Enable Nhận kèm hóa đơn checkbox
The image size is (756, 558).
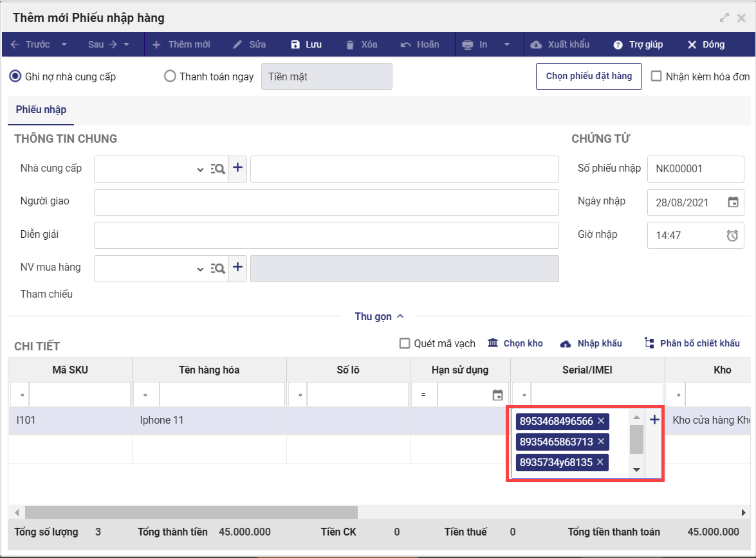(656, 76)
